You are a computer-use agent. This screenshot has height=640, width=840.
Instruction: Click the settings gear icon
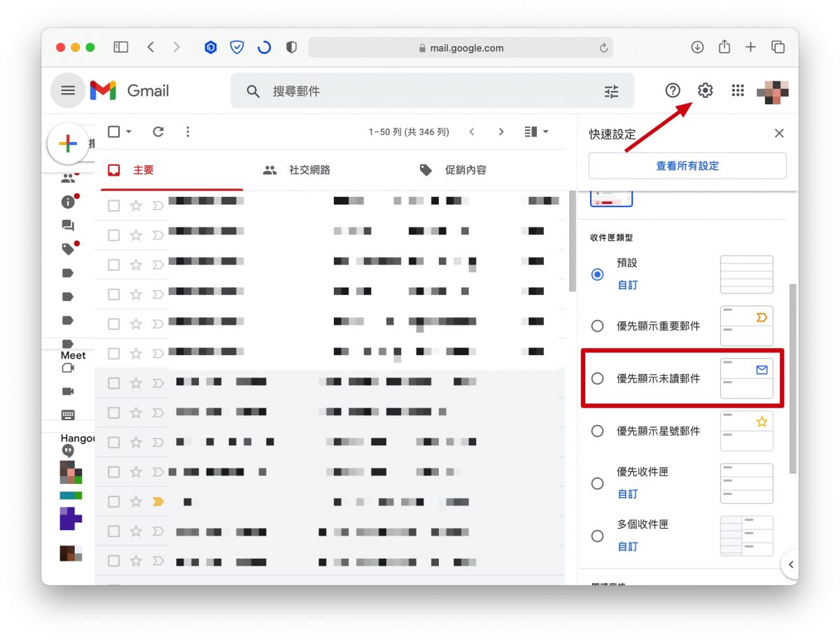coord(705,90)
